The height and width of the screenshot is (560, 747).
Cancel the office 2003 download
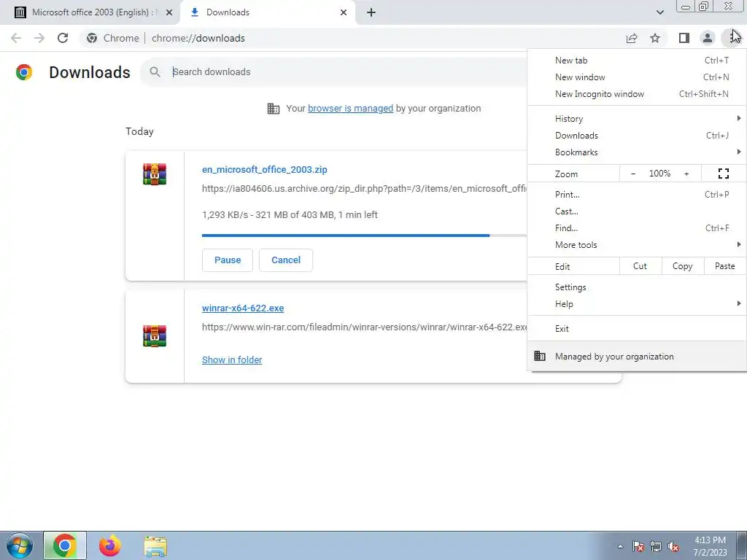[286, 260]
